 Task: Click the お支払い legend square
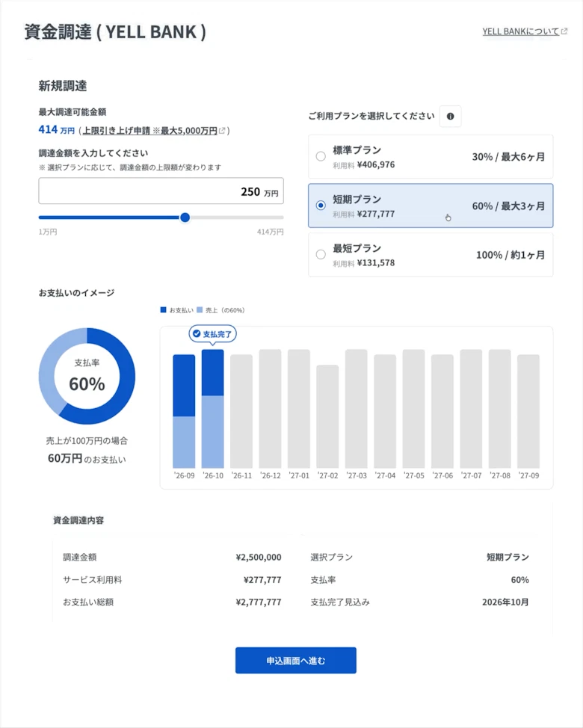click(163, 309)
